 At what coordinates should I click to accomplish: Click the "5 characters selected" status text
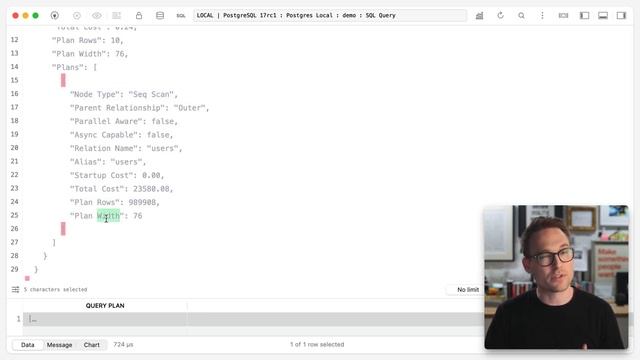[56, 289]
